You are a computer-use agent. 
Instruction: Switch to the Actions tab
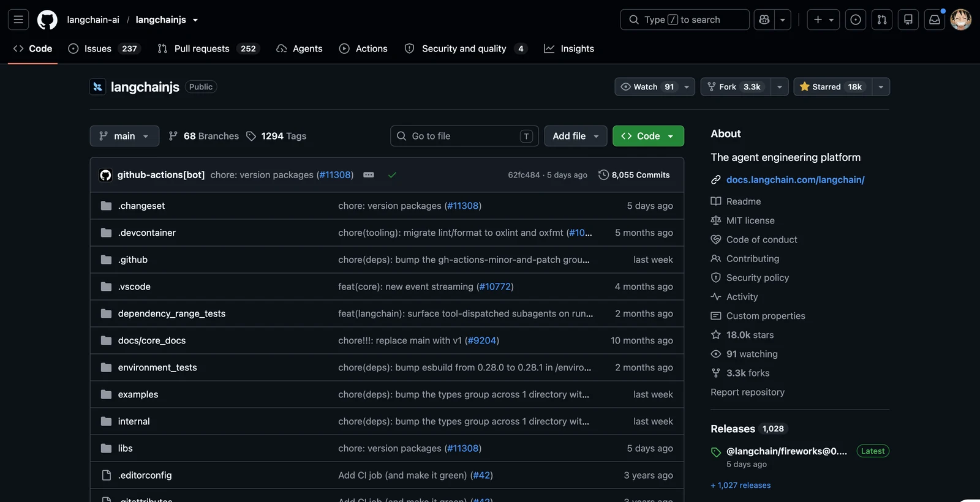(363, 48)
